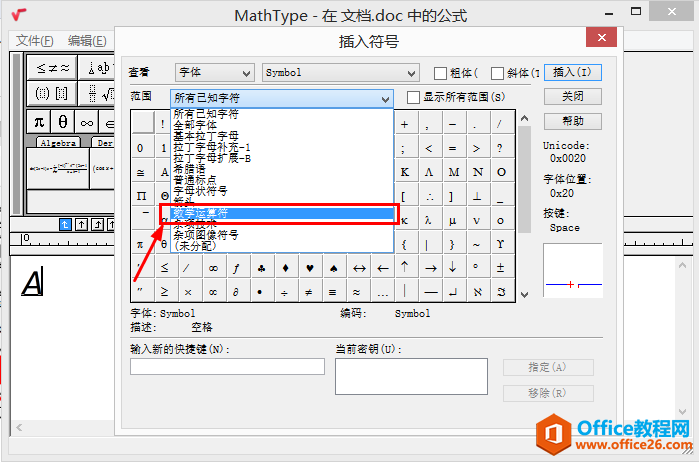Choose 杂项图像符号 in range list
Image resolution: width=699 pixels, height=462 pixels.
click(282, 235)
